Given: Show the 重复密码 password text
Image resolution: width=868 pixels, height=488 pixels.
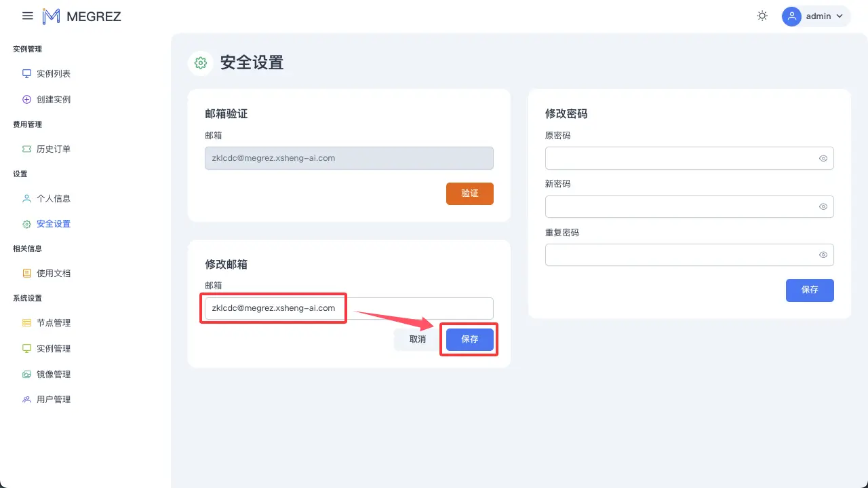Looking at the screenshot, I should 823,255.
